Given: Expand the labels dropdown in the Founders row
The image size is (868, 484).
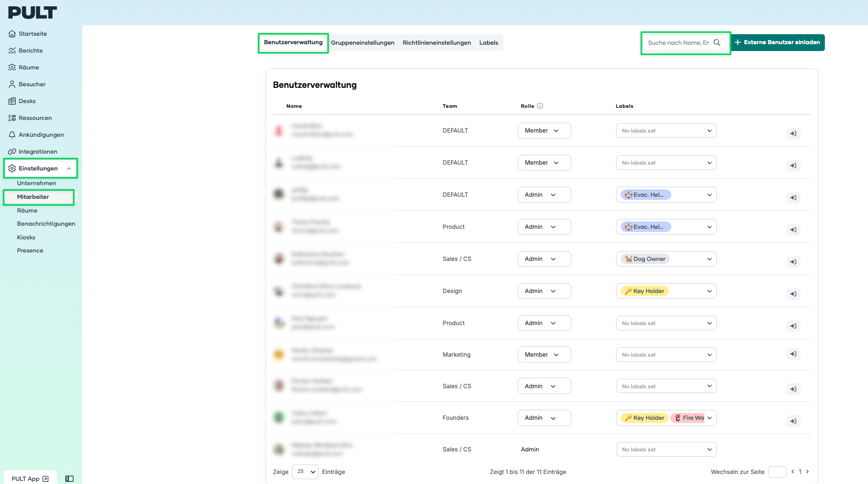Looking at the screenshot, I should pyautogui.click(x=666, y=418).
